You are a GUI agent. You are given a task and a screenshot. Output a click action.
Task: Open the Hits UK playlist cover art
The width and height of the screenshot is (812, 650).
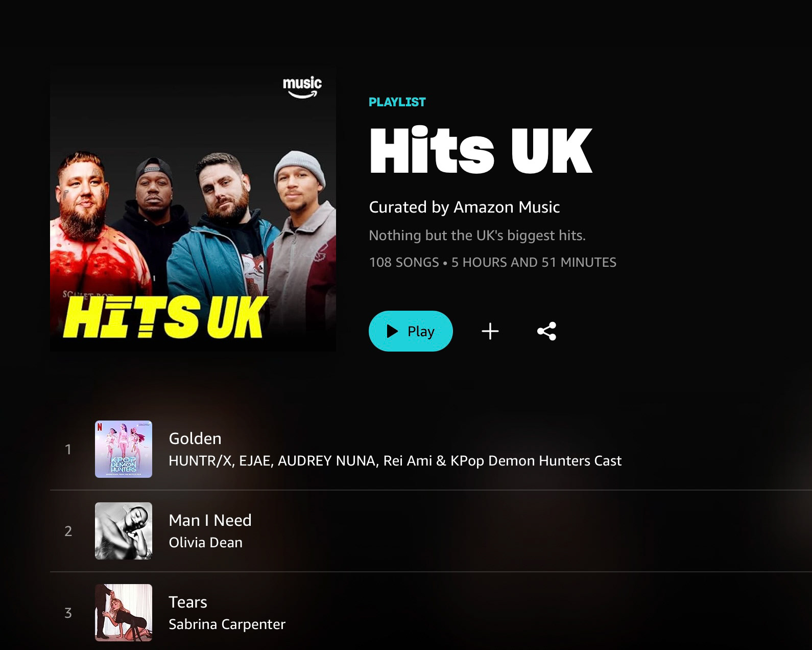(193, 208)
